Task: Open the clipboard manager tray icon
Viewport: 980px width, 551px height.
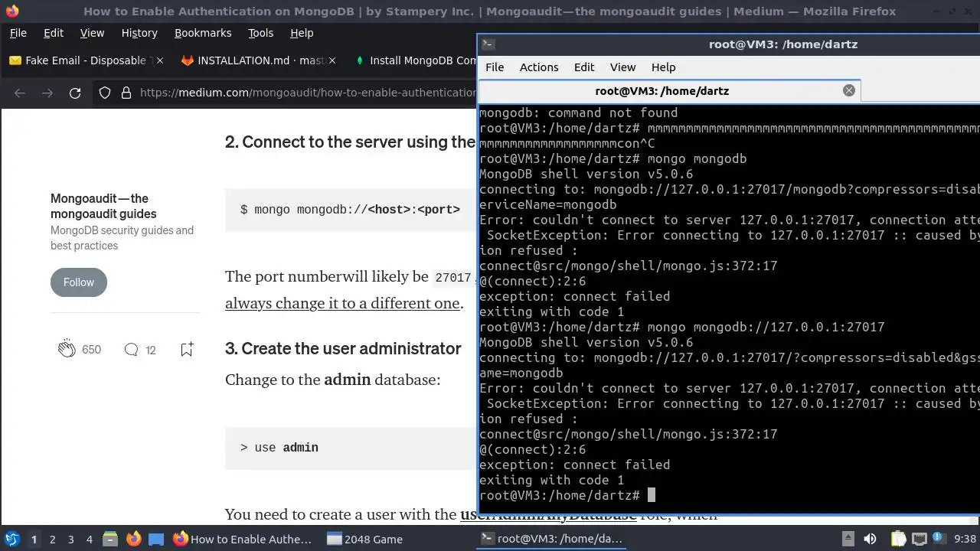Action: (x=898, y=540)
